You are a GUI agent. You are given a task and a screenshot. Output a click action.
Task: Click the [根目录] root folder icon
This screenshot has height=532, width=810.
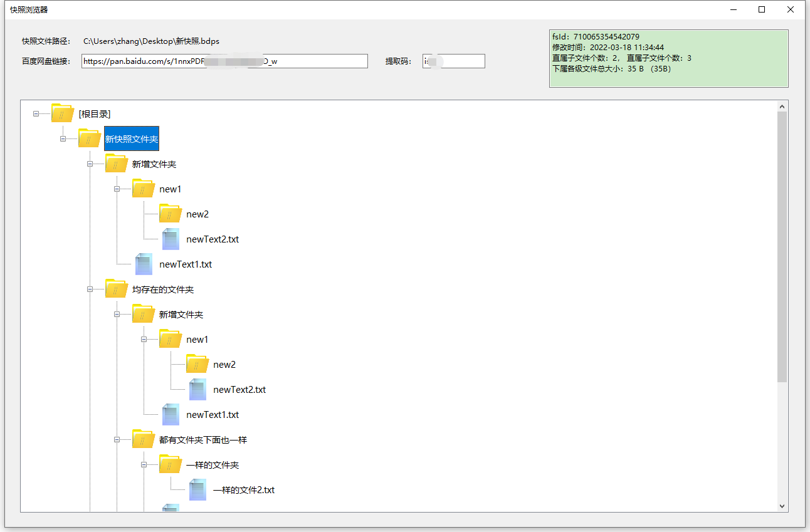click(62, 113)
